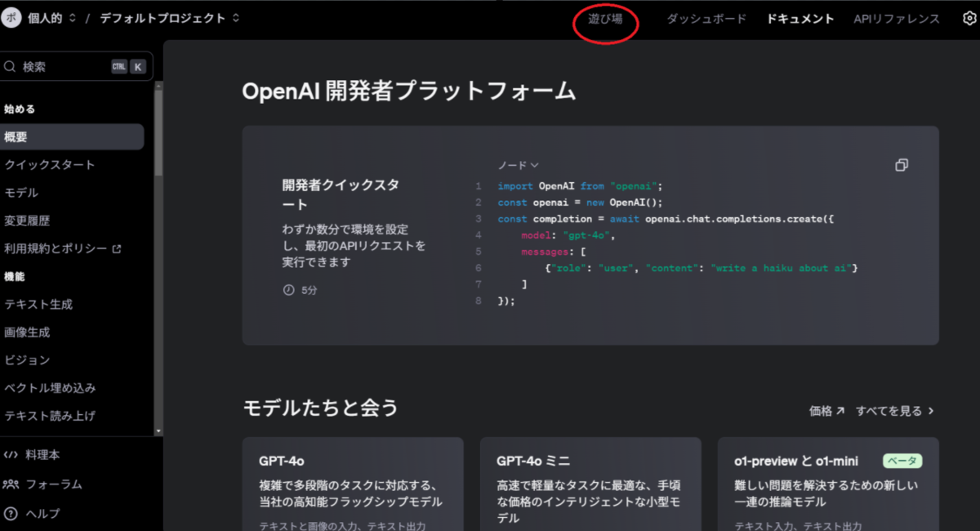
Task: Expand the デフォルトプロジェクト project selector
Action: (x=170, y=18)
